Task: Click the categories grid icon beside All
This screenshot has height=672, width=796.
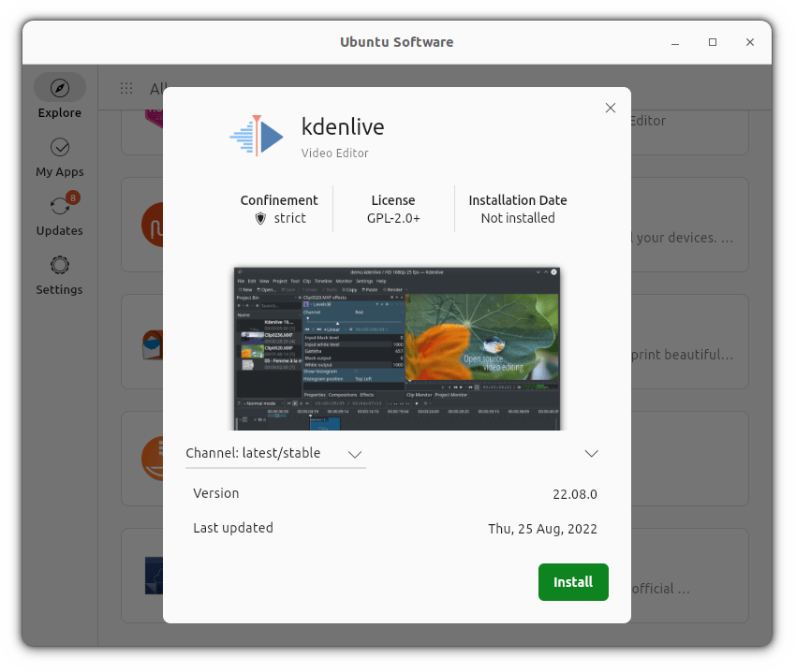Action: click(126, 89)
